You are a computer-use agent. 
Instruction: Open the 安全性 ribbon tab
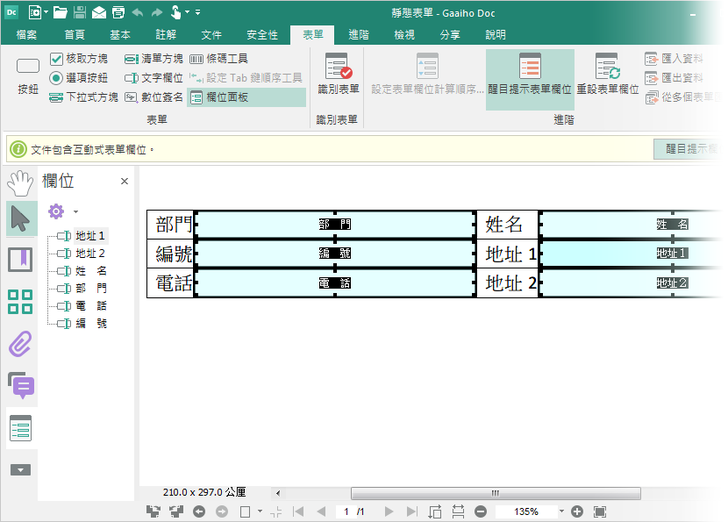click(262, 34)
